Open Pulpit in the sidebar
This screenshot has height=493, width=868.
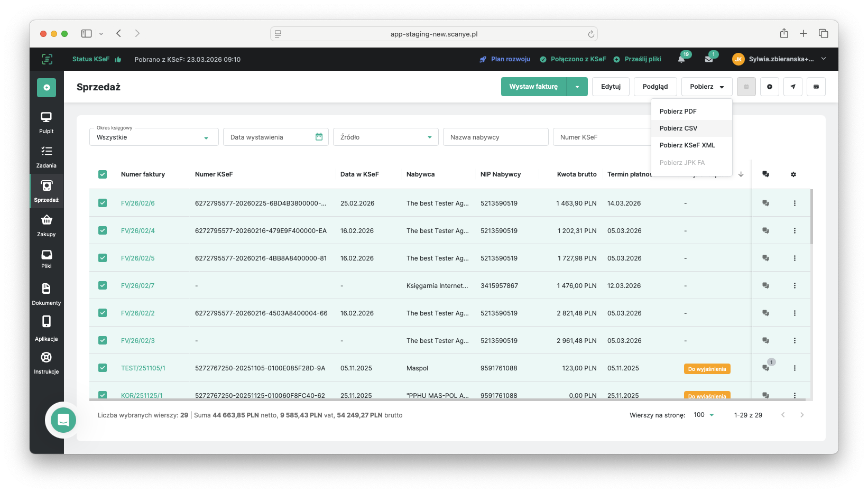[x=47, y=123]
